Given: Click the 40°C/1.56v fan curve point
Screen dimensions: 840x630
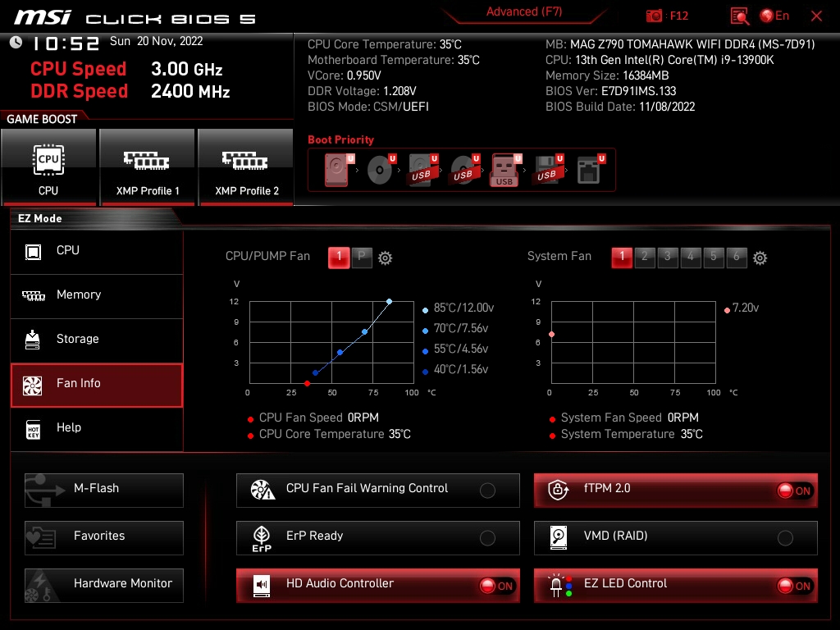Looking at the screenshot, I should [x=316, y=373].
